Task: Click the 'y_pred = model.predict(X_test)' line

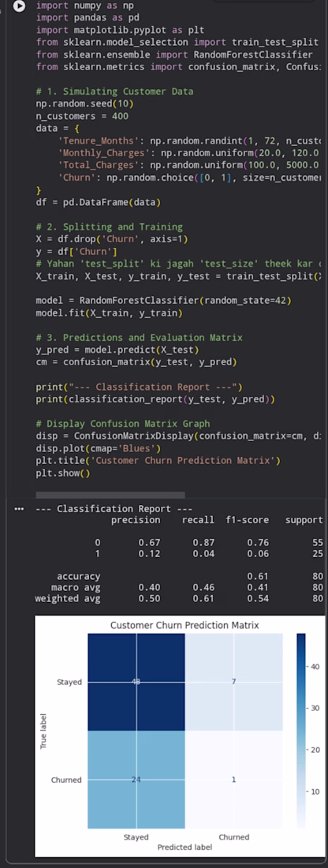Action: 117,350
